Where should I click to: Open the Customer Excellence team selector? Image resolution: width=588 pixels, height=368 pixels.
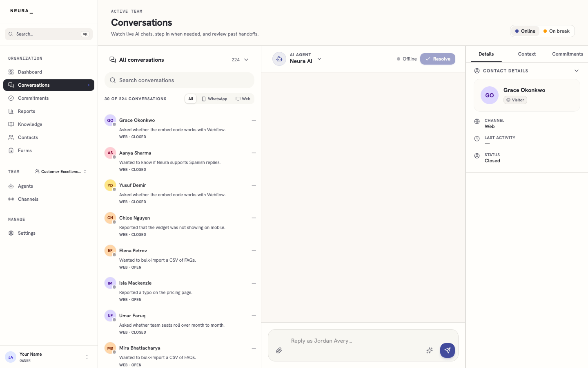[61, 172]
